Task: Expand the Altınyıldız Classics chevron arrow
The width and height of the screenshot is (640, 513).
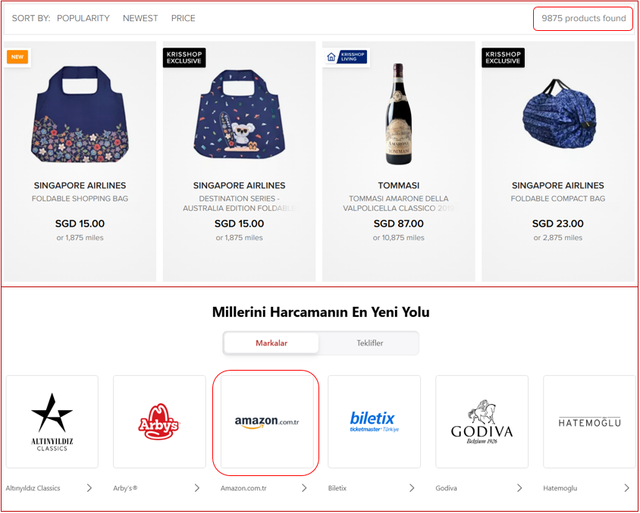Action: (x=89, y=488)
